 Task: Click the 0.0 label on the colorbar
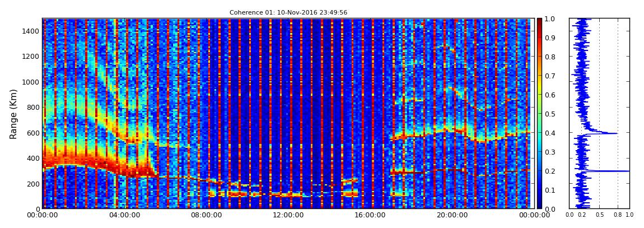click(x=549, y=209)
